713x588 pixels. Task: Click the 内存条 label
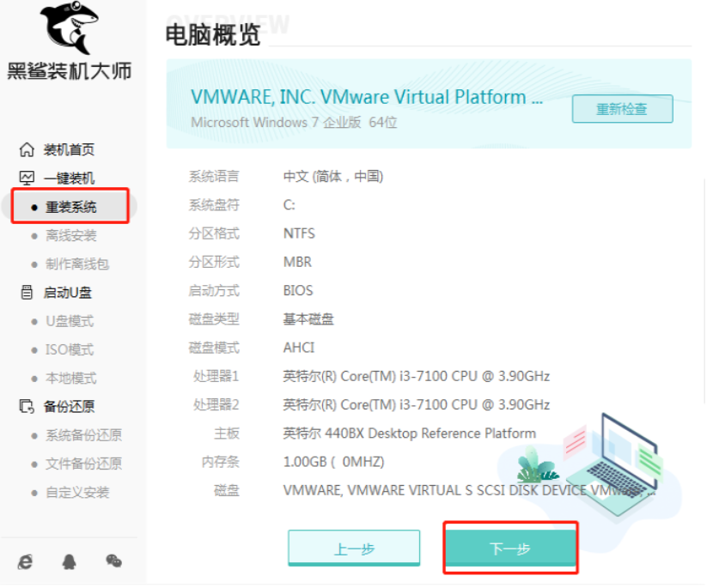click(220, 462)
